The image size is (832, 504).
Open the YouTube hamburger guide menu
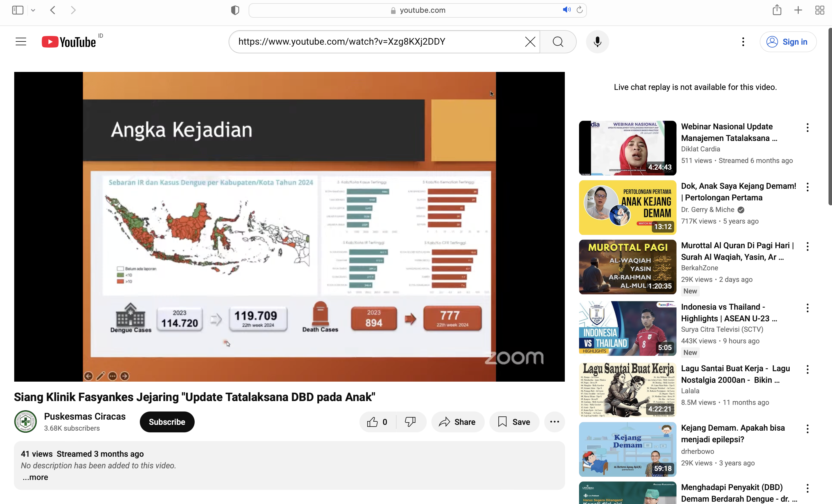click(21, 41)
